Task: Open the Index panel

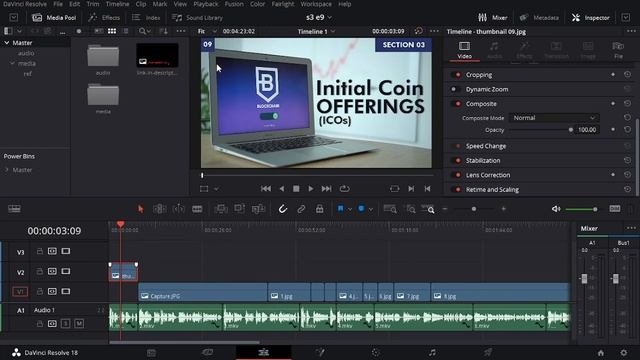Action: click(146, 18)
